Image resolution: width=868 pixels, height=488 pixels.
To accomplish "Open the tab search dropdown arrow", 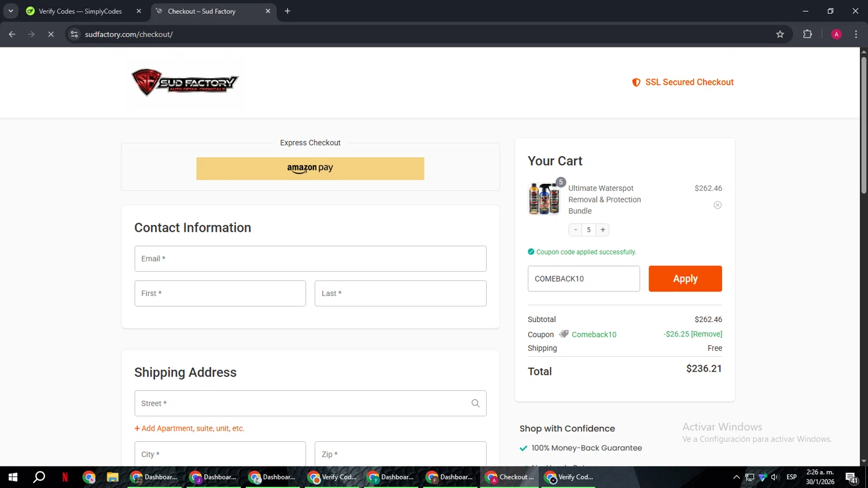I will coord(10,11).
